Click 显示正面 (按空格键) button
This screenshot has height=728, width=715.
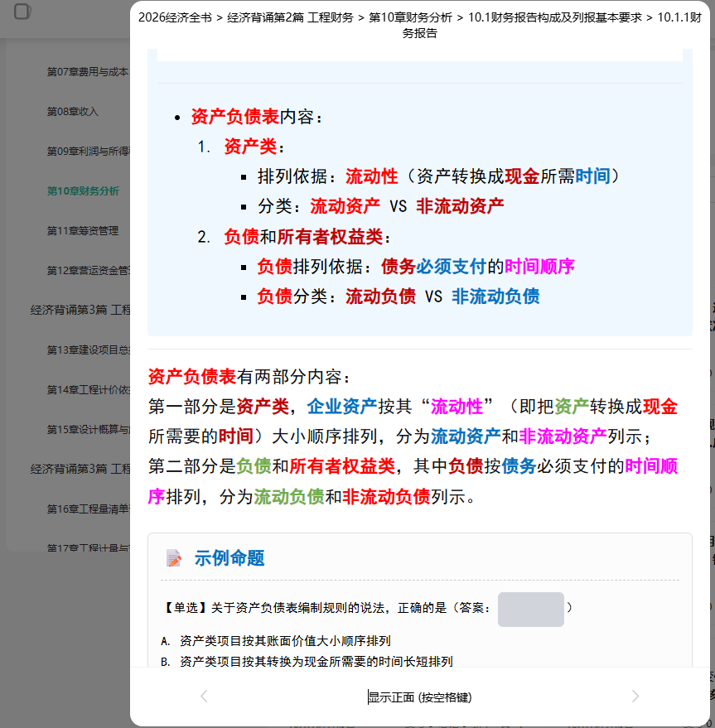pos(419,697)
